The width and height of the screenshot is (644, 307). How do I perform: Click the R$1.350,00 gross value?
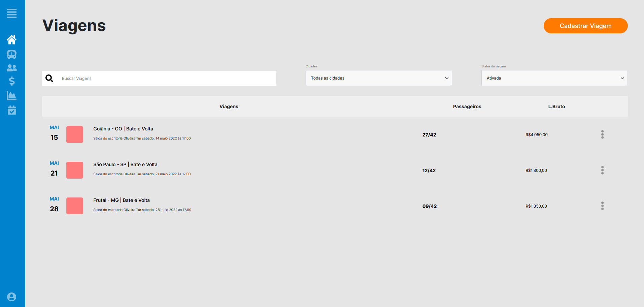[x=536, y=206]
